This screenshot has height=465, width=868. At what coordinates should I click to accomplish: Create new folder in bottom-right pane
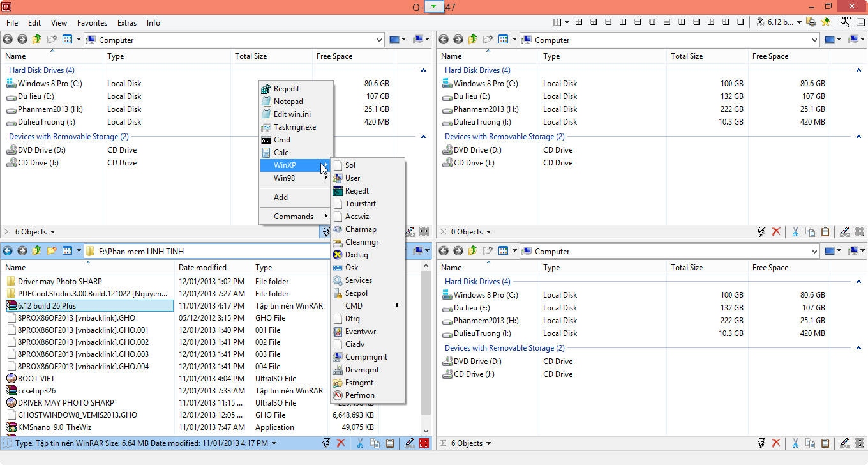[x=488, y=251]
